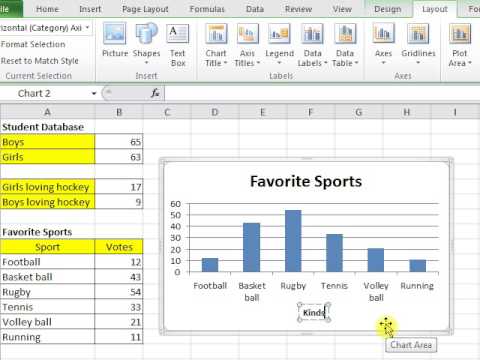Viewport: 480px width, 360px height.
Task: Click the fx insert function button
Action: [155, 93]
